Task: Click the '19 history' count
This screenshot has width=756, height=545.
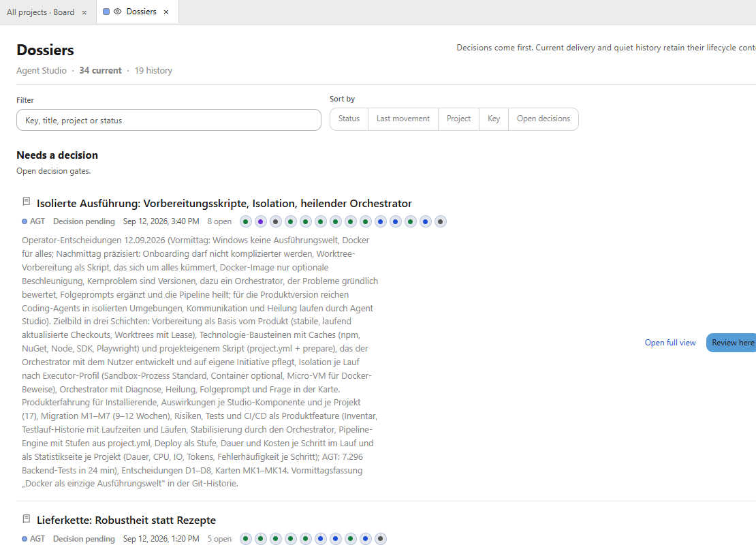Action: (153, 70)
